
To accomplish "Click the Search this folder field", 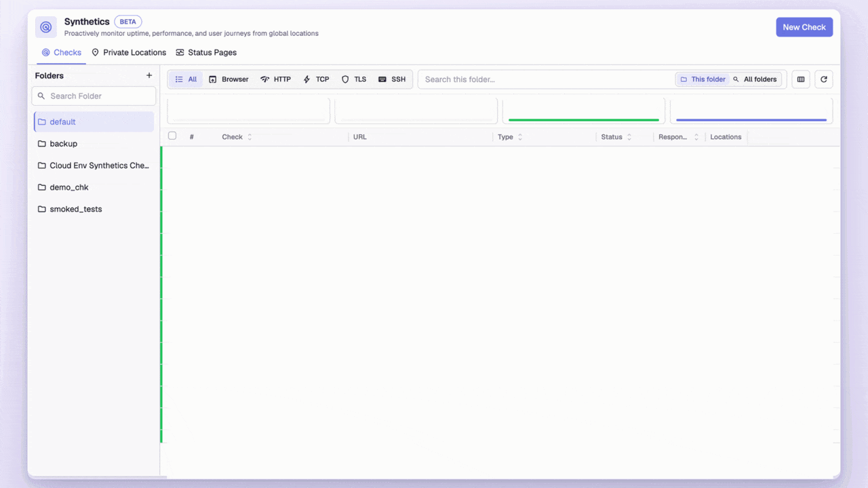I will coord(546,79).
